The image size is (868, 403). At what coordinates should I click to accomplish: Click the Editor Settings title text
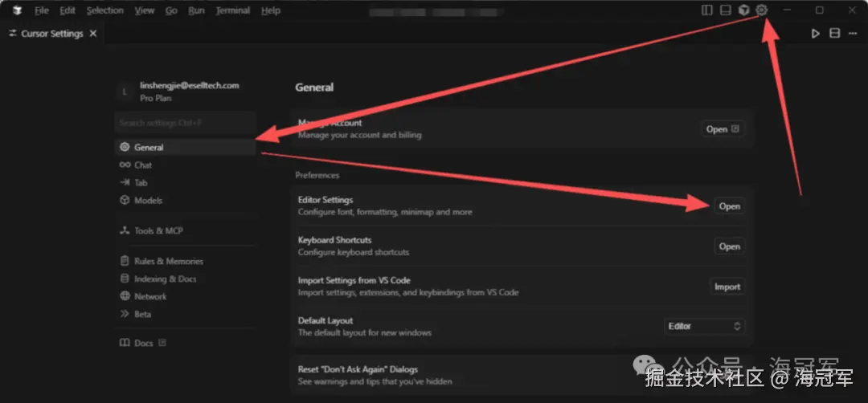click(x=325, y=200)
